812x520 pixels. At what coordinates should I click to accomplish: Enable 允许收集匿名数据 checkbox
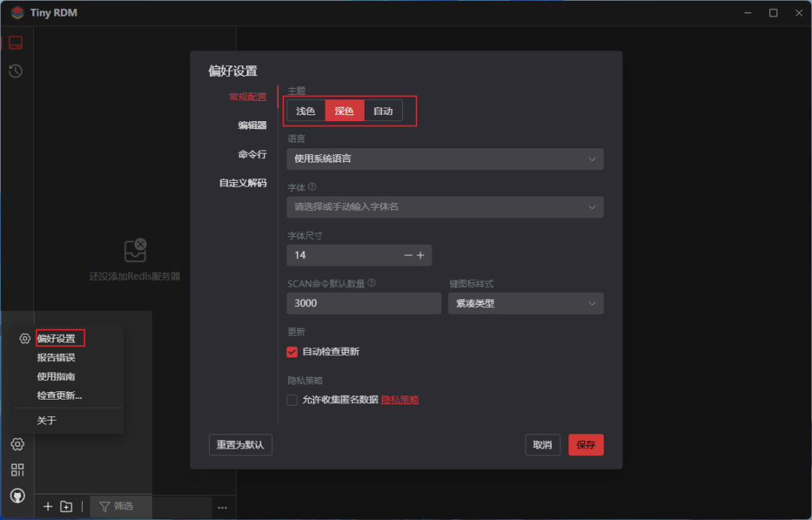(x=292, y=400)
